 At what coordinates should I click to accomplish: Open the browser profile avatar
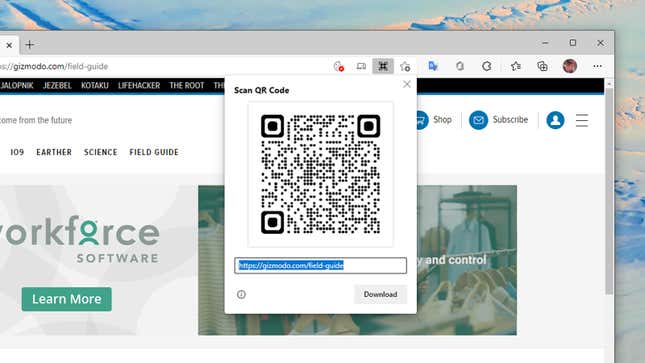click(570, 66)
